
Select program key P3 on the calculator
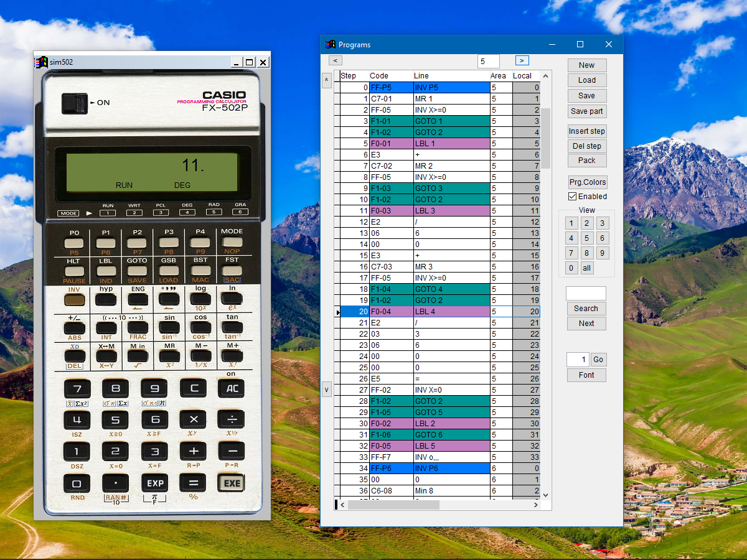pos(169,242)
